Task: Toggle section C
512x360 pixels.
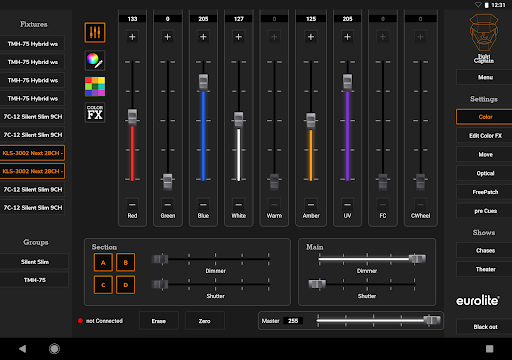Action: pos(103,285)
